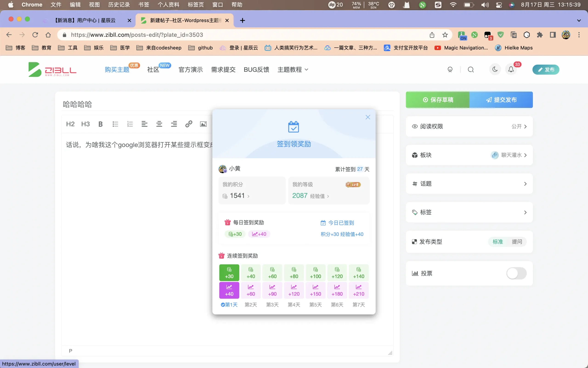Image resolution: width=588 pixels, height=368 pixels.
Task: Open site search with magnifier icon
Action: pyautogui.click(x=471, y=70)
